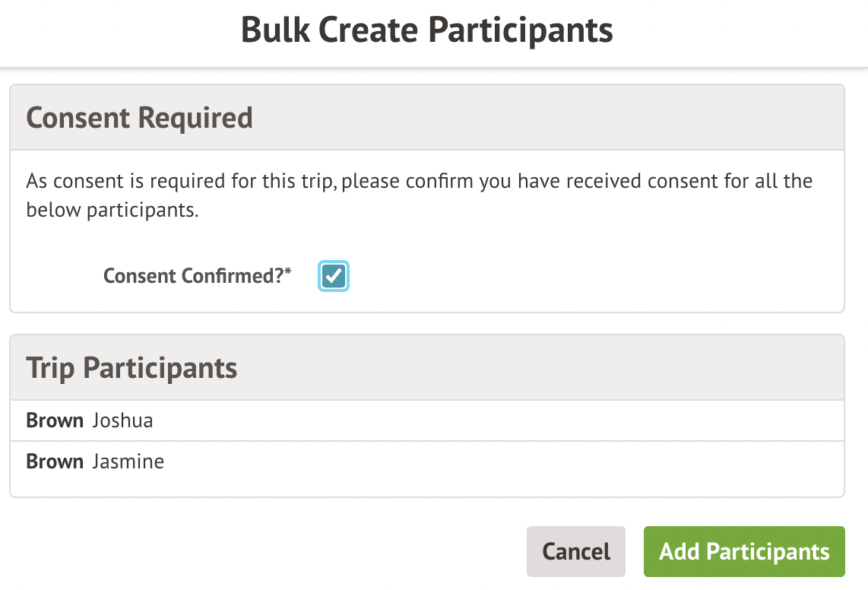Click the surname Brown beside Jasmine
This screenshot has width=868, height=590.
pyautogui.click(x=55, y=462)
